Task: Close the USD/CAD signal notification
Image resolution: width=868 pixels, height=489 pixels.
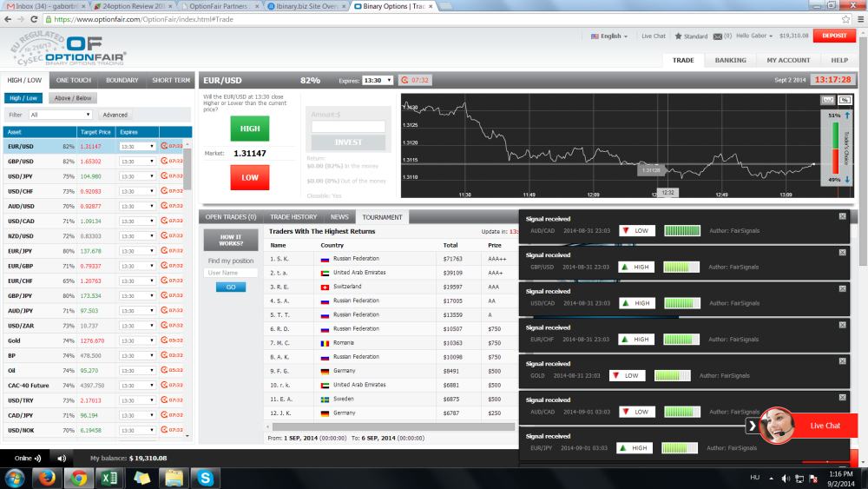Action: pyautogui.click(x=842, y=289)
